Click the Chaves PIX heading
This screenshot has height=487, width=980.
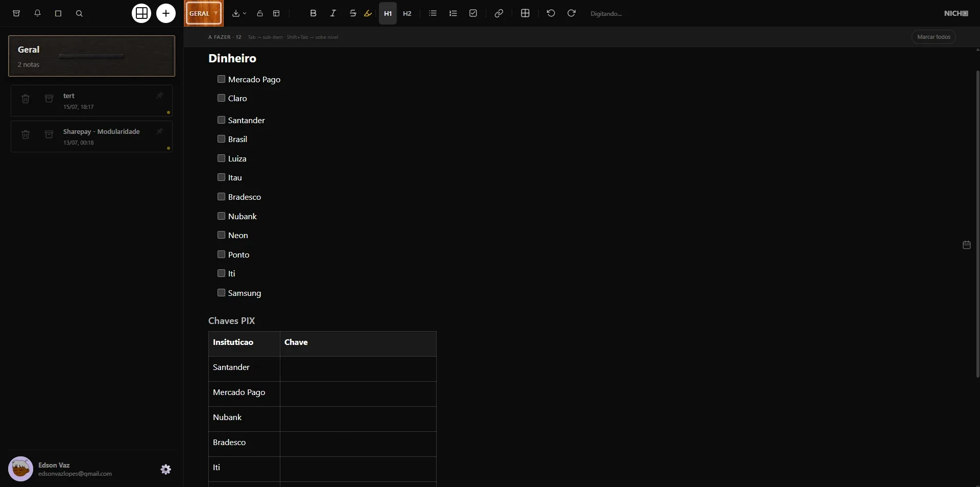[231, 321]
